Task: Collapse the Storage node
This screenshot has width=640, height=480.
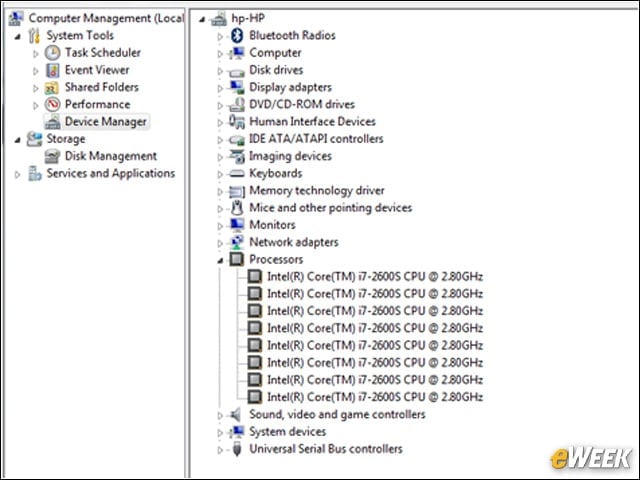Action: tap(18, 140)
